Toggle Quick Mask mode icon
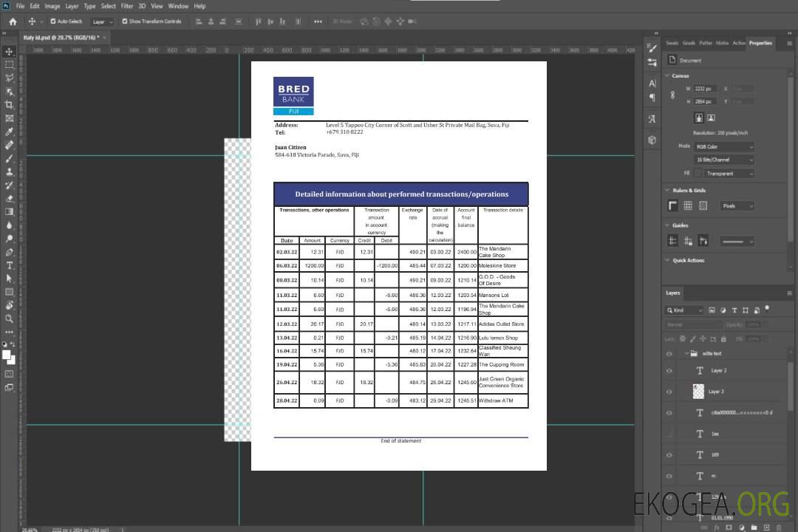 click(9, 374)
